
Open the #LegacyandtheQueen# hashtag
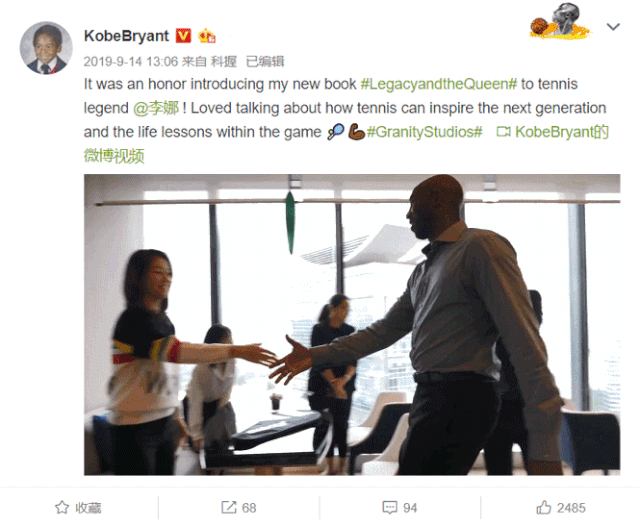click(439, 84)
